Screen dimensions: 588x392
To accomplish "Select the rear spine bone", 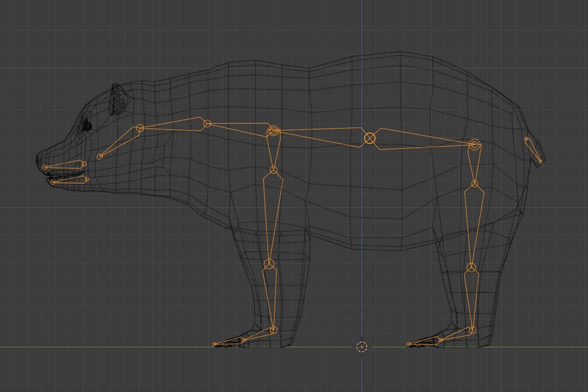I will pos(422,139).
